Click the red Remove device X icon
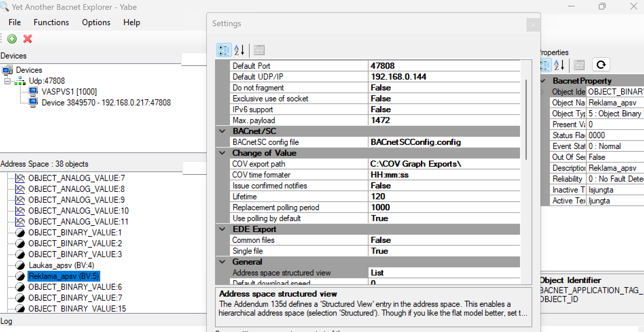 (x=28, y=39)
